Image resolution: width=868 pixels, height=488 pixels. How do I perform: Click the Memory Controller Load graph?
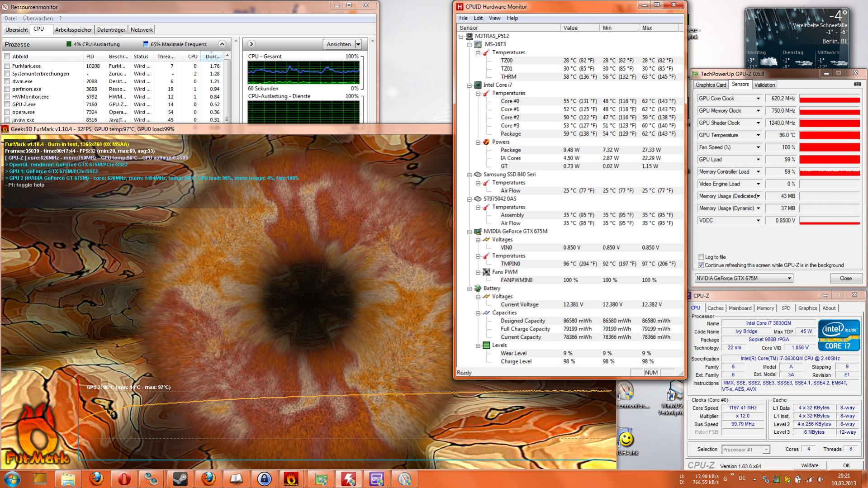click(x=830, y=172)
